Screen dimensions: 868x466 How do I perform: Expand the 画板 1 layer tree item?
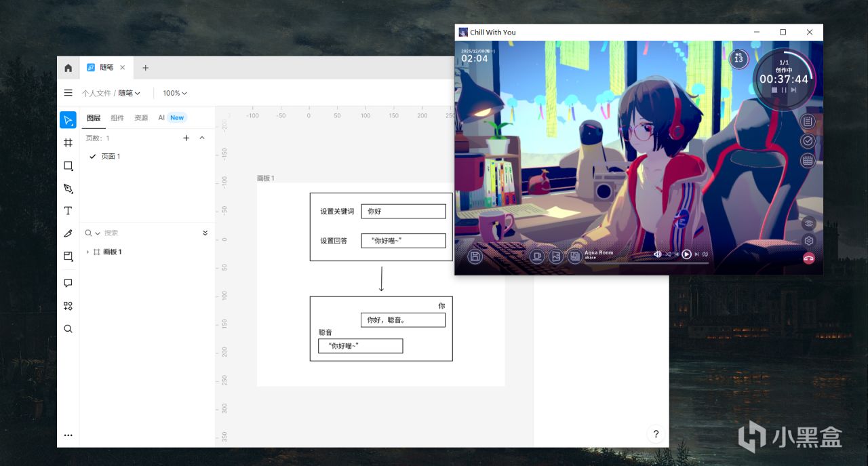87,252
